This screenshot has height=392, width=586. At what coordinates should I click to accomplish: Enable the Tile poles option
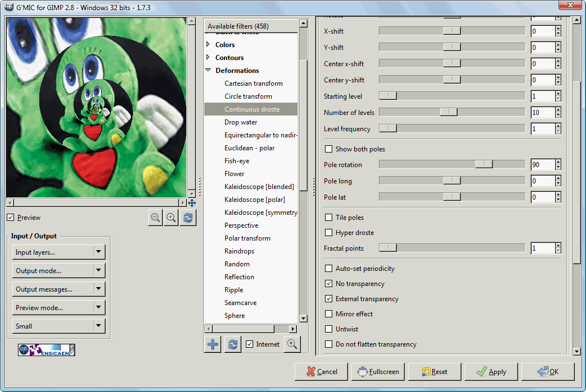[328, 217]
